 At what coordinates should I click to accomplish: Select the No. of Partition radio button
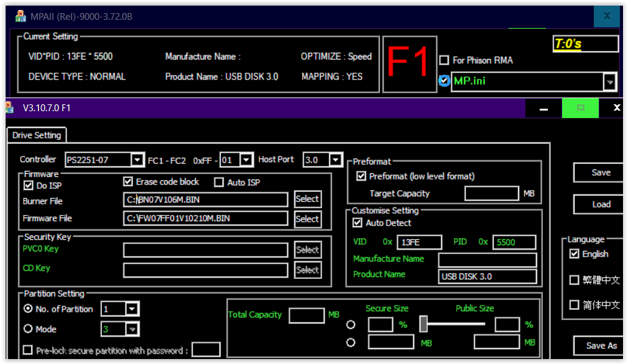tap(28, 309)
